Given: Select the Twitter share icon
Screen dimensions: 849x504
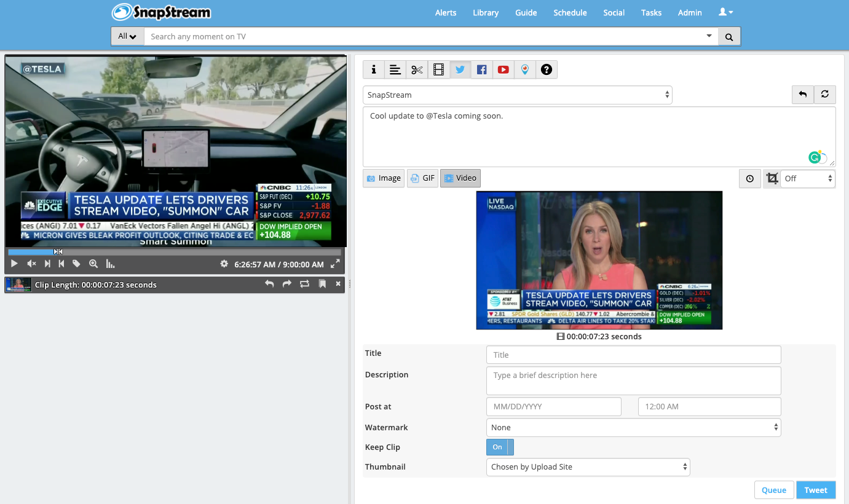Looking at the screenshot, I should 460,70.
